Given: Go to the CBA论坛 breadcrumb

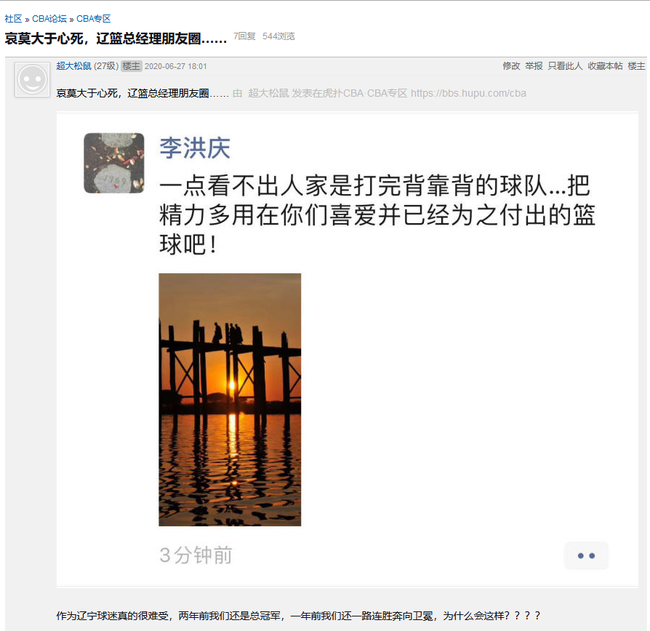Looking at the screenshot, I should [49, 19].
